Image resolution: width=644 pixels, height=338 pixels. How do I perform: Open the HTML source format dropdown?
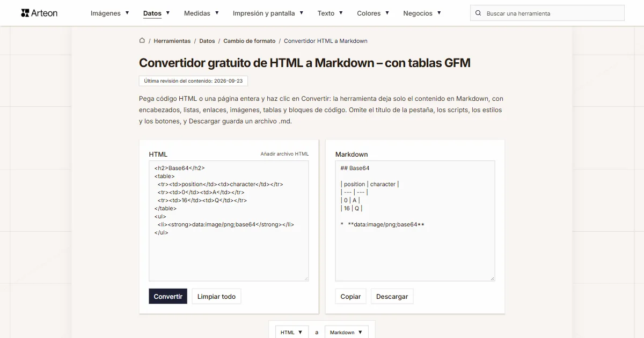pyautogui.click(x=292, y=332)
